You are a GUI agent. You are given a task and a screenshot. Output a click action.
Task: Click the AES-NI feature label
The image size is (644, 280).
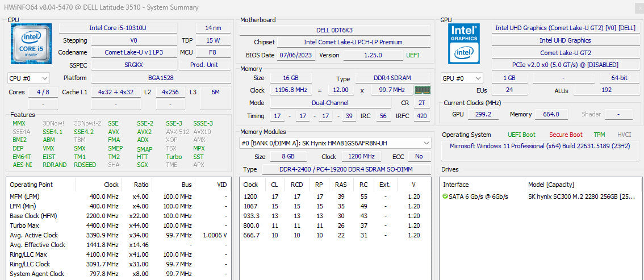click(x=22, y=165)
